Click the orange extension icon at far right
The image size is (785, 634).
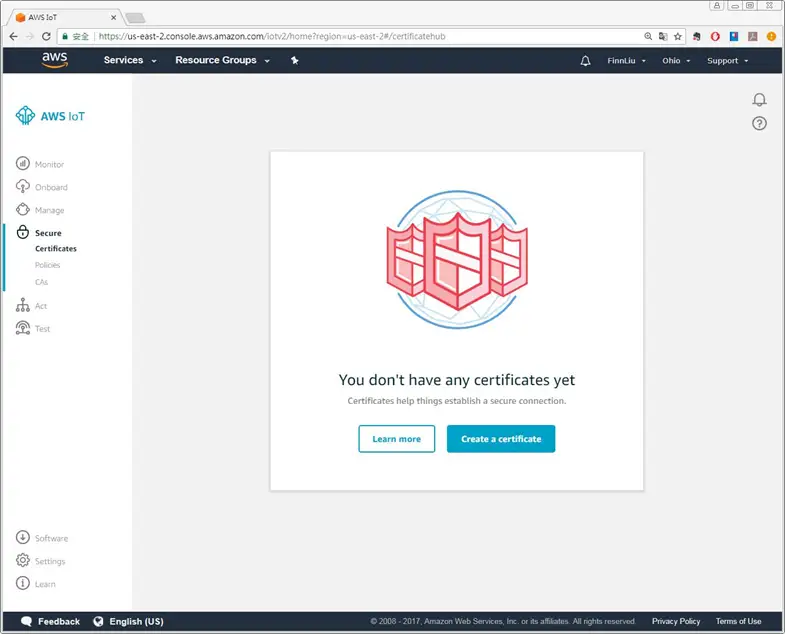click(771, 36)
